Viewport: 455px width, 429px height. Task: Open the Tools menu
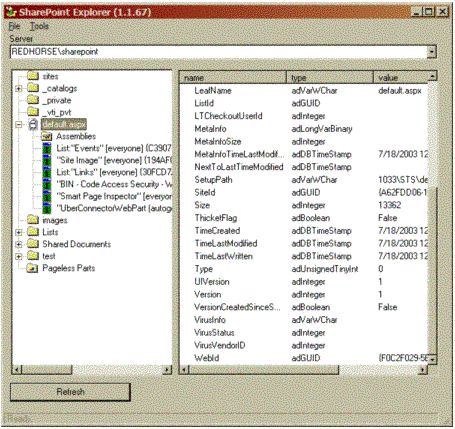[39, 26]
